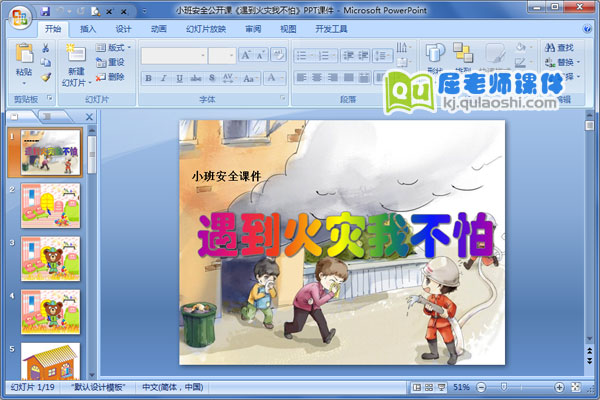Viewport: 600px width, 400px height.
Task: Select slide 3 thumbnail
Action: pyautogui.click(x=51, y=259)
